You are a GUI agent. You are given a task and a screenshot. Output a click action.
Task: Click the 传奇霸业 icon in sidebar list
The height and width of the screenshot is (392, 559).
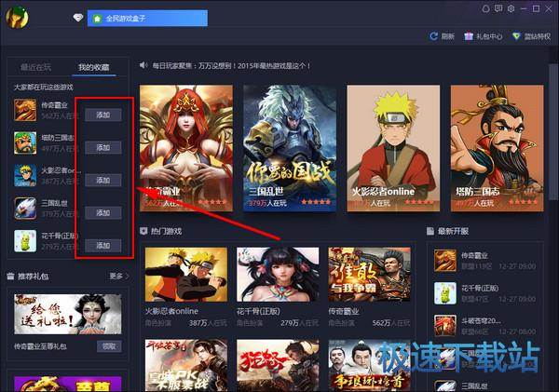coord(25,110)
